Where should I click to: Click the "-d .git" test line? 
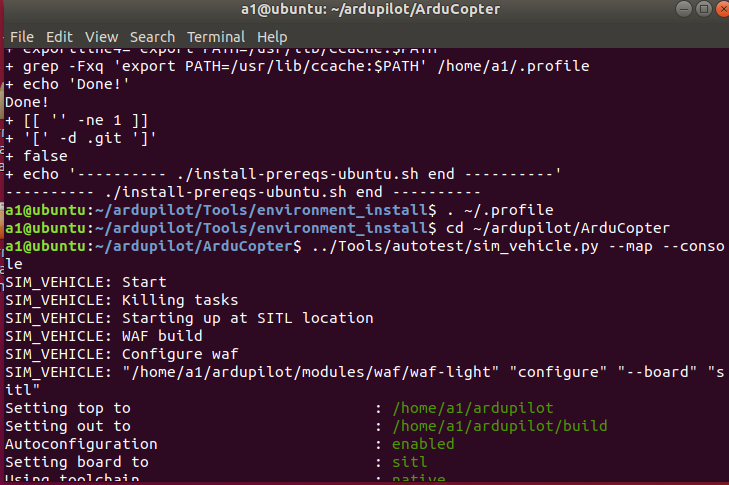(x=81, y=138)
